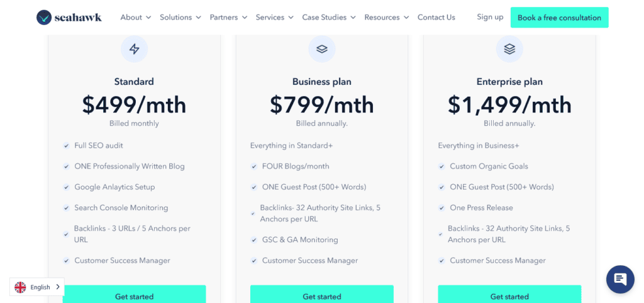Click the check next to FOUR Blogs/month
Image resolution: width=644 pixels, height=303 pixels.
pos(254,167)
